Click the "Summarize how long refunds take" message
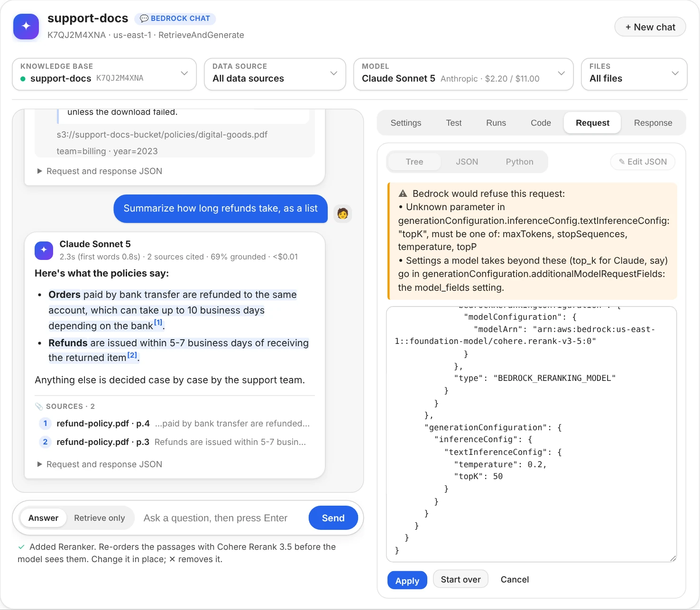 click(x=221, y=209)
